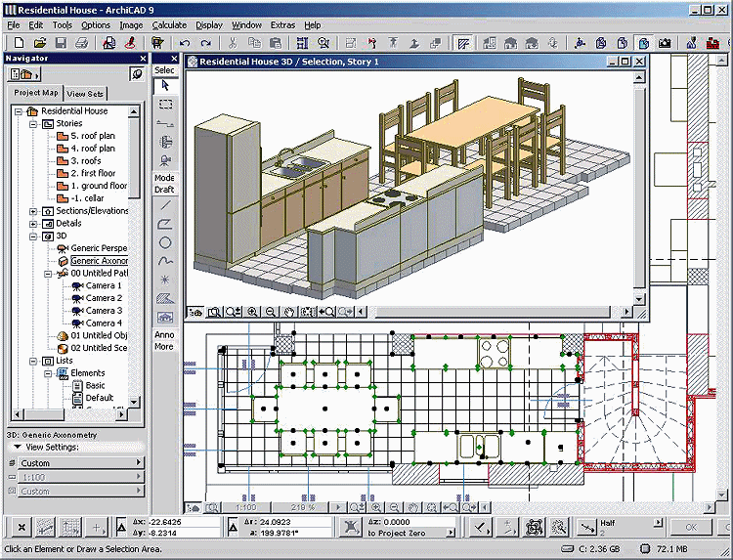Toggle the gravity button beside Δz
Viewport: 733px width, 560px height.
click(x=351, y=528)
